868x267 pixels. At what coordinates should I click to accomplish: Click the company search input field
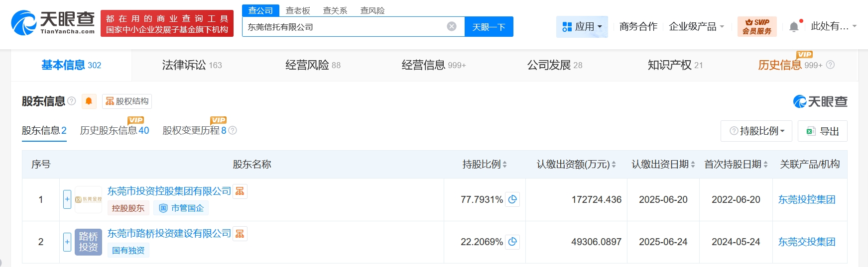pos(344,27)
